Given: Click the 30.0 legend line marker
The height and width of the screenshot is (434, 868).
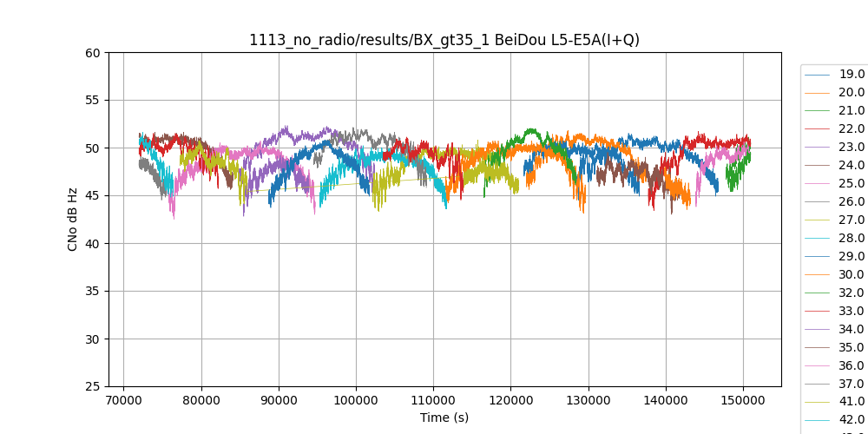Looking at the screenshot, I should click(818, 274).
